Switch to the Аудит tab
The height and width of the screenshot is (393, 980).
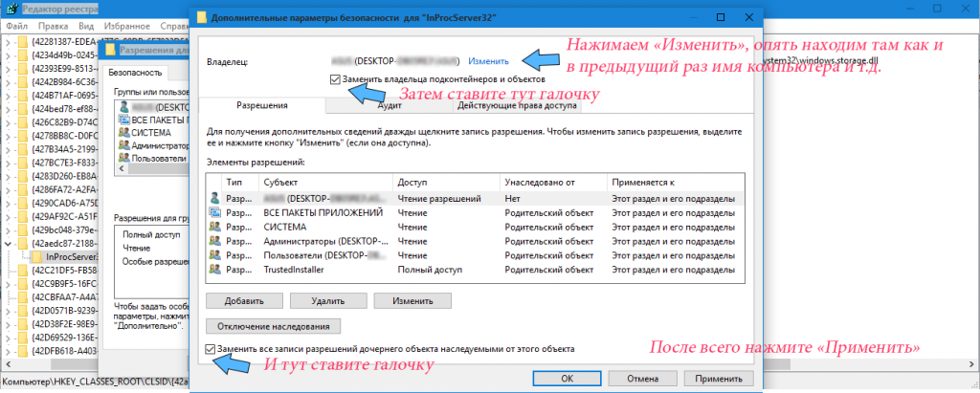pos(390,107)
